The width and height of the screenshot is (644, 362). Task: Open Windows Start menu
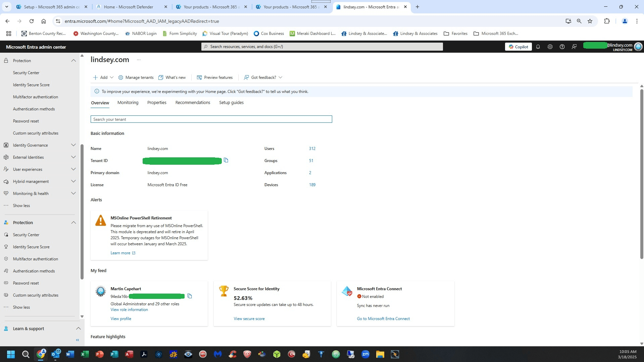(x=11, y=354)
